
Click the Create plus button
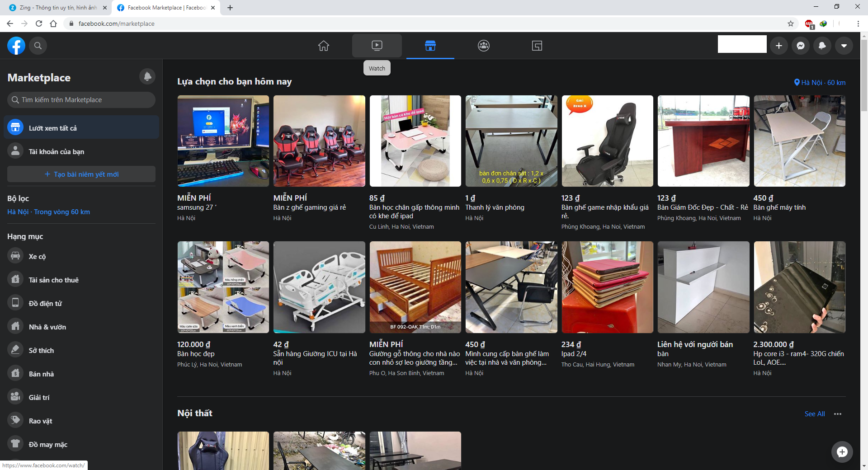tap(779, 46)
